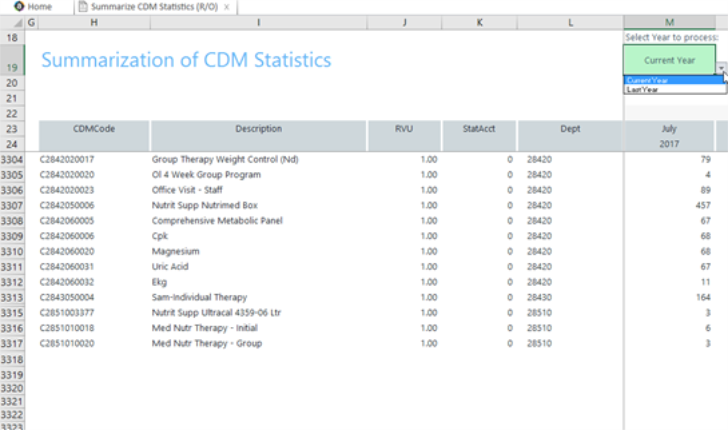The image size is (728, 430).
Task: Click the Summarization of CDM Statistics title
Action: click(186, 61)
